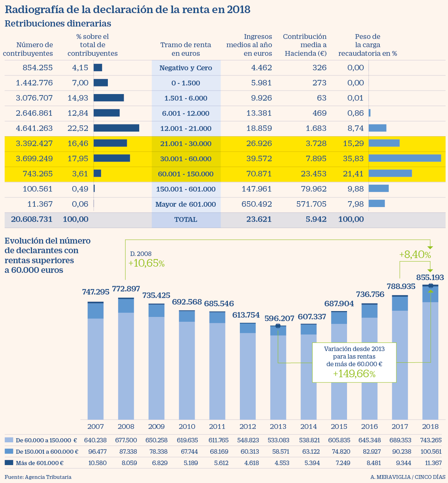Viewport: 448px width, 483px height.
Task: Click the legend label 'Más de 601.000 €'
Action: (40, 463)
